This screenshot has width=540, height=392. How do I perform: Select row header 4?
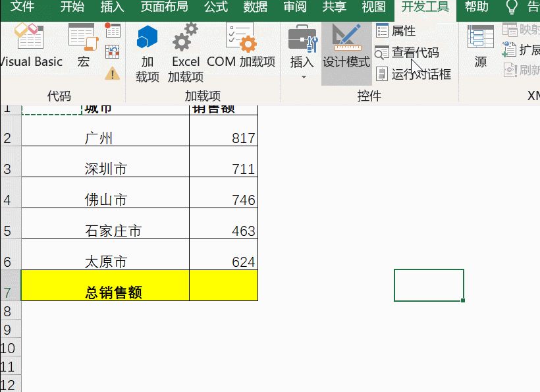(x=11, y=193)
